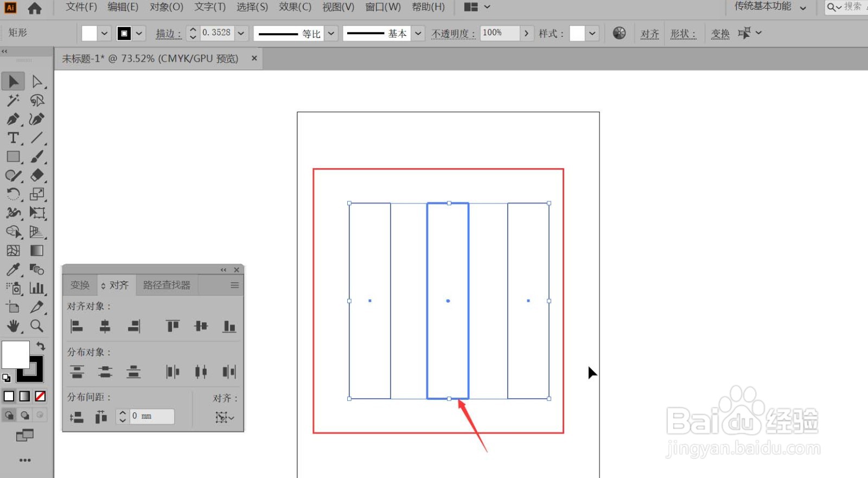868x478 pixels.
Task: Click vertical align top icon
Action: (x=173, y=326)
